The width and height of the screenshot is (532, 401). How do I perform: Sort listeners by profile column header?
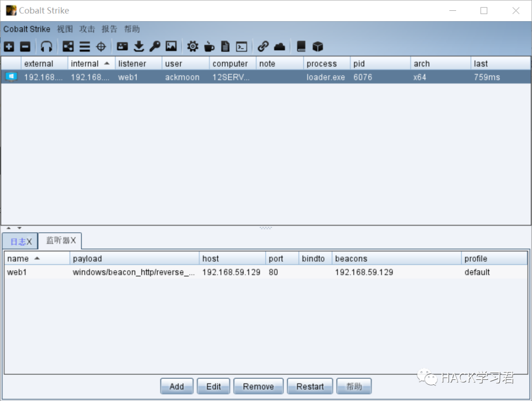pos(495,259)
